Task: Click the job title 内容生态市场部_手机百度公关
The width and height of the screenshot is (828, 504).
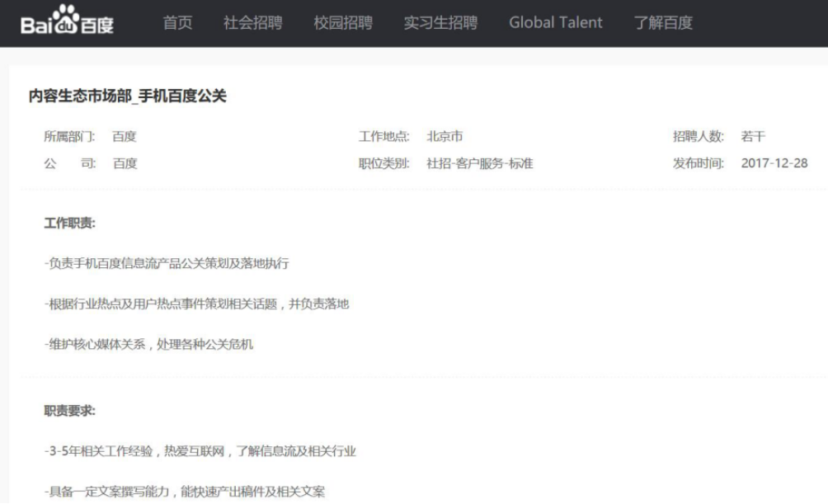Action: (128, 97)
